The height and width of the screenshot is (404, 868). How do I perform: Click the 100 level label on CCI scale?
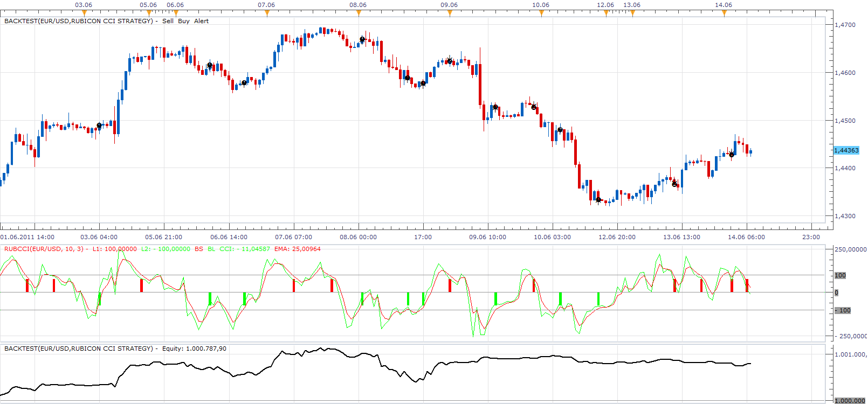pos(840,275)
